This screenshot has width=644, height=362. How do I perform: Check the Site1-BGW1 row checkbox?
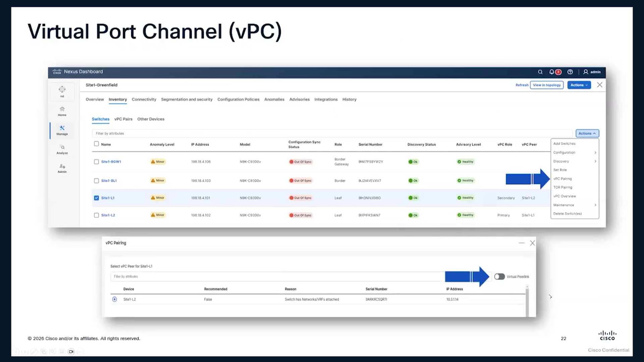pyautogui.click(x=96, y=162)
